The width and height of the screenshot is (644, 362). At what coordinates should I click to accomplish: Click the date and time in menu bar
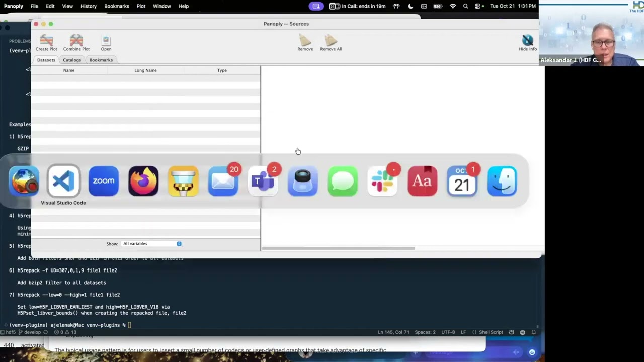tap(513, 6)
